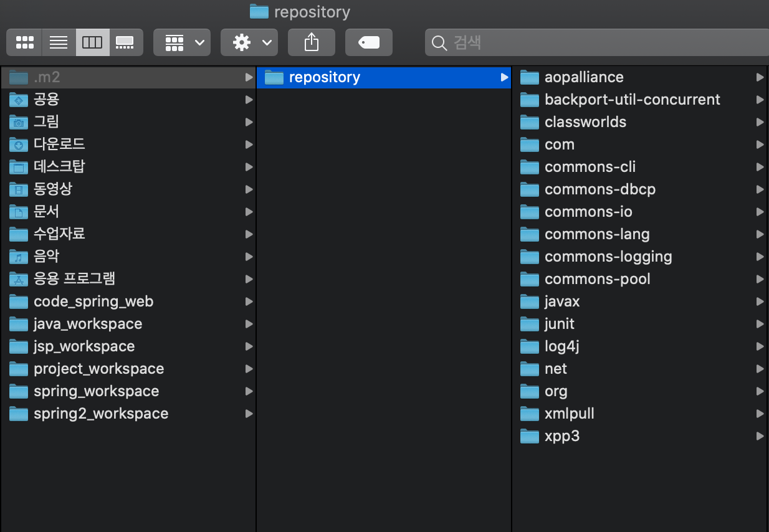This screenshot has width=769, height=532.
Task: Expand the spring_workspace row arrow
Action: 249,391
